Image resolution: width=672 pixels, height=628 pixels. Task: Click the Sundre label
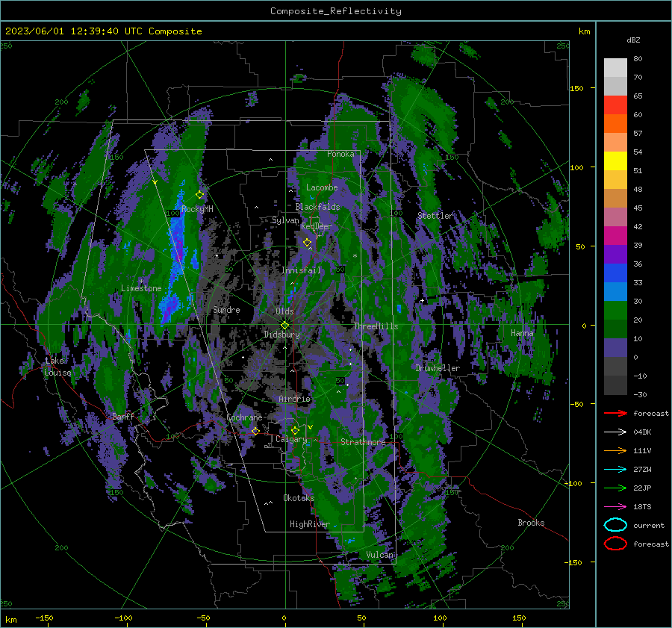[227, 310]
